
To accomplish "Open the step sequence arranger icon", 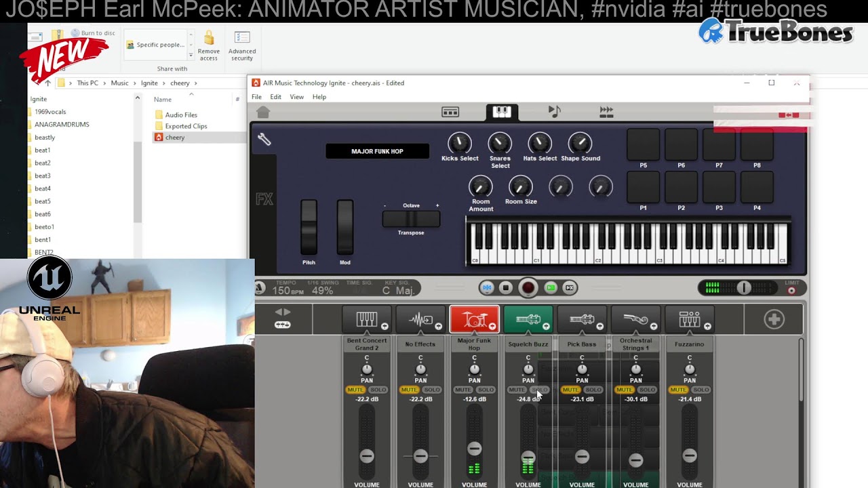I will pyautogui.click(x=606, y=112).
